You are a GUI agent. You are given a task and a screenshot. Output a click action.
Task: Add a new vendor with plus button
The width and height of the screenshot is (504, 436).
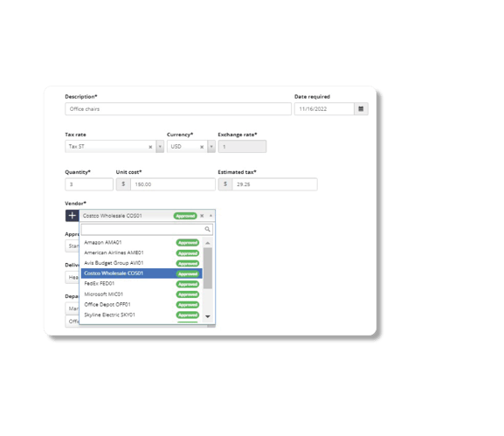[72, 216]
